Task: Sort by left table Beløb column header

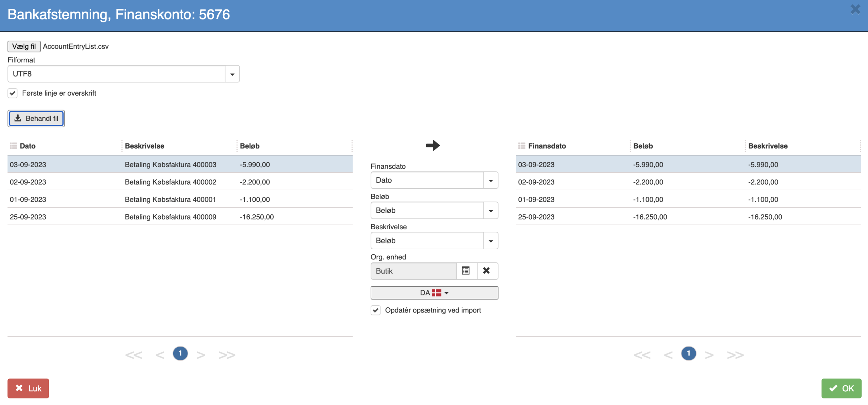Action: (250, 146)
